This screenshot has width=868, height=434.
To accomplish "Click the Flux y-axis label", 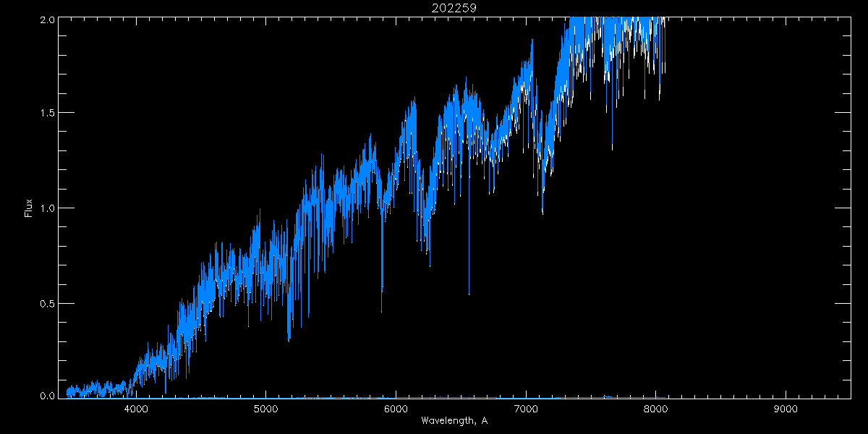I will 29,208.
